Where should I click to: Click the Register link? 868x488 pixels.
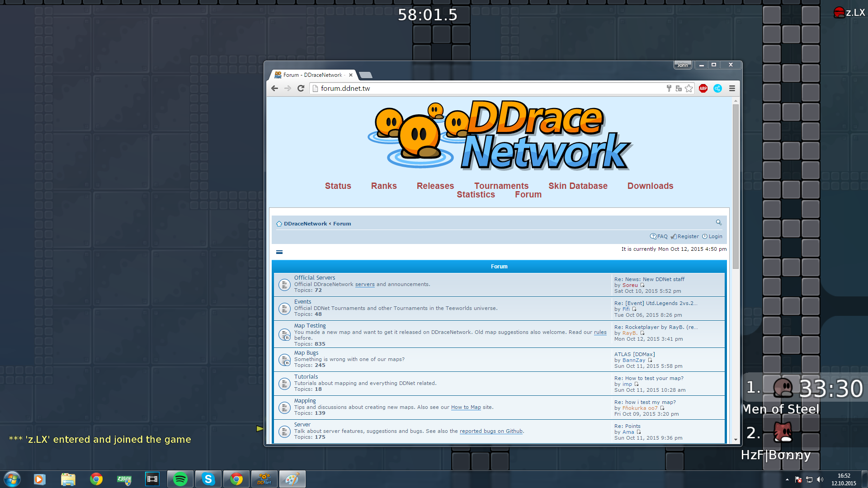[688, 236]
